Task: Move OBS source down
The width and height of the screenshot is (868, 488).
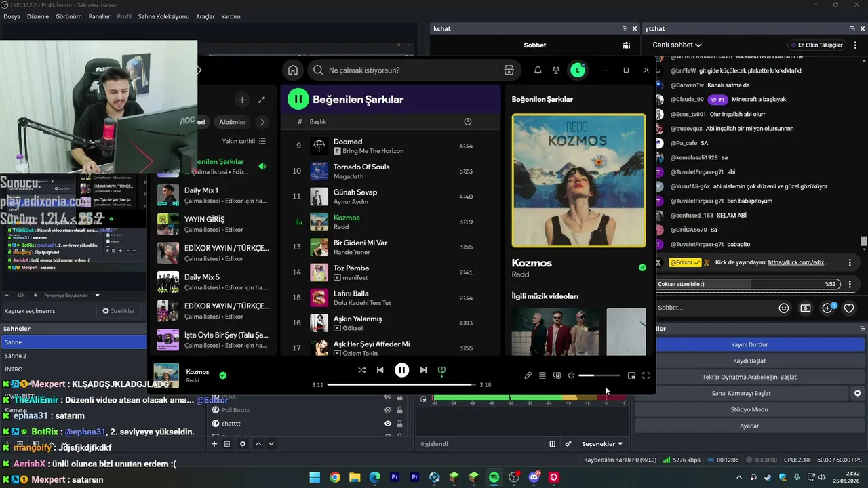Action: pyautogui.click(x=271, y=444)
